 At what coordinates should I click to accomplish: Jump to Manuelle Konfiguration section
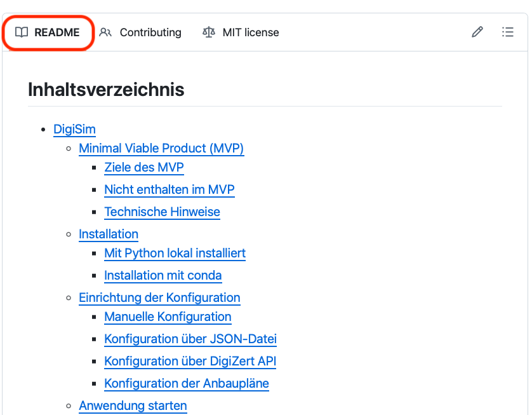tap(168, 317)
